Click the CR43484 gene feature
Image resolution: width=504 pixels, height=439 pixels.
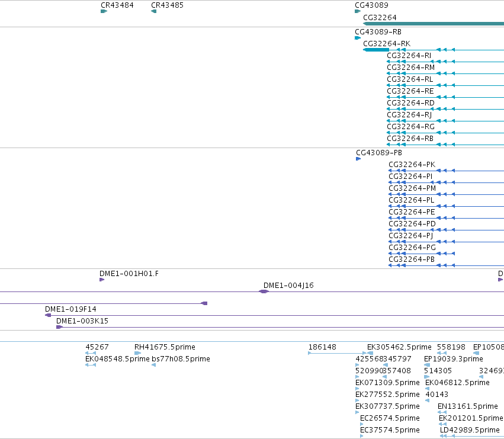click(104, 11)
